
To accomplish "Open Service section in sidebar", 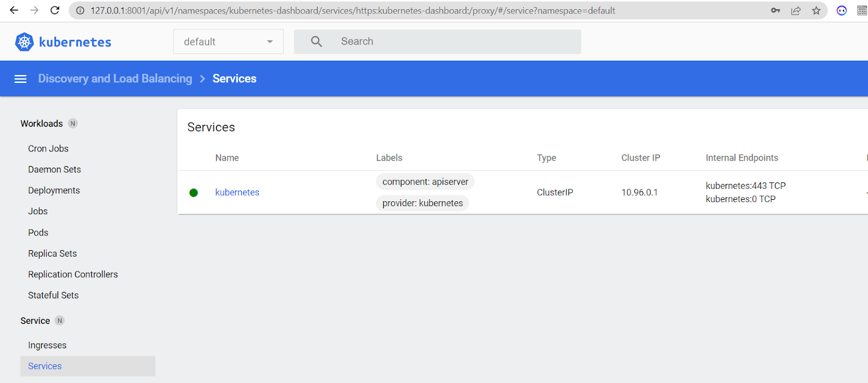I will point(35,321).
